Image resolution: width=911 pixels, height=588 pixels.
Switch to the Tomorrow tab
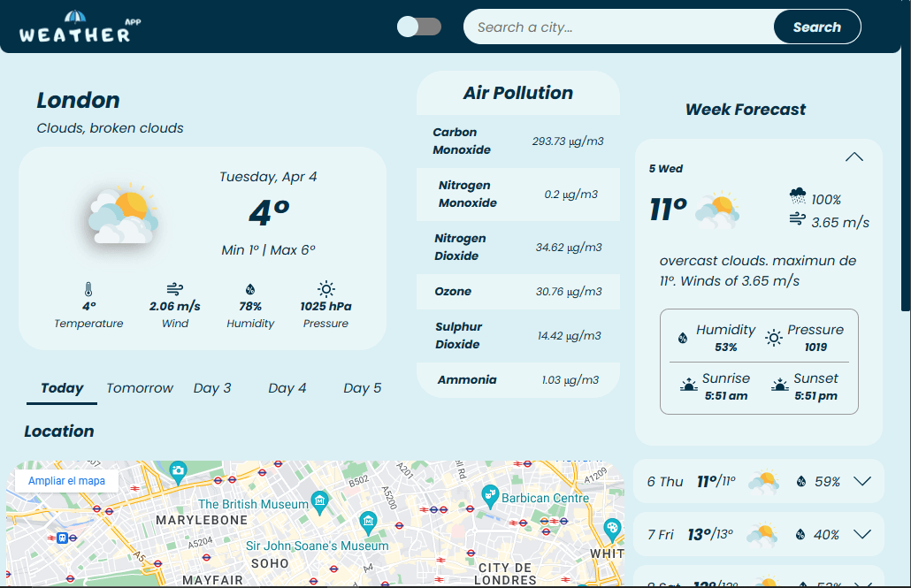[139, 387]
